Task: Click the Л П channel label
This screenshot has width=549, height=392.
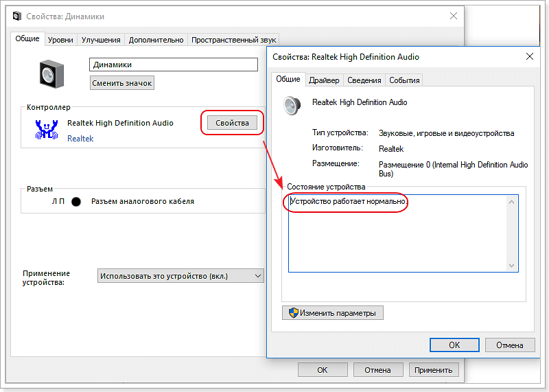Action: [x=58, y=201]
